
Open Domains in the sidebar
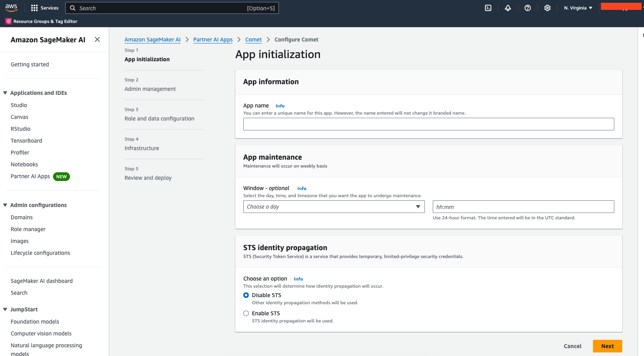pyautogui.click(x=22, y=217)
